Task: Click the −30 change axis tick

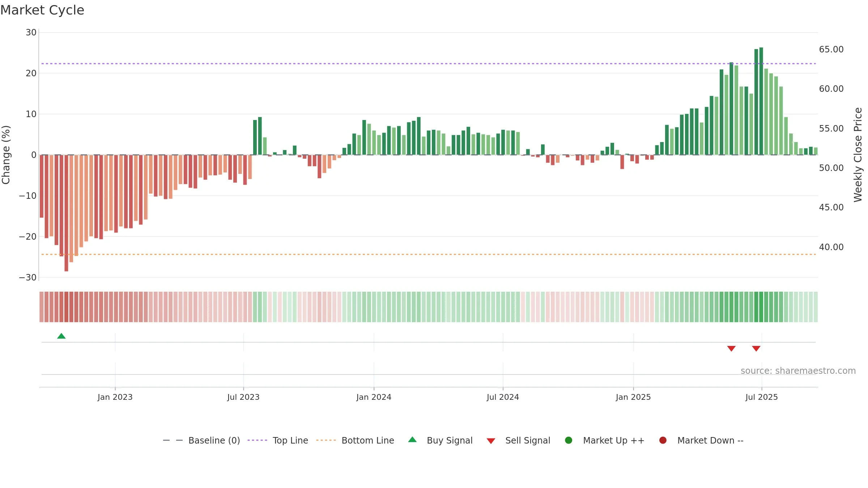Action: tap(28, 278)
